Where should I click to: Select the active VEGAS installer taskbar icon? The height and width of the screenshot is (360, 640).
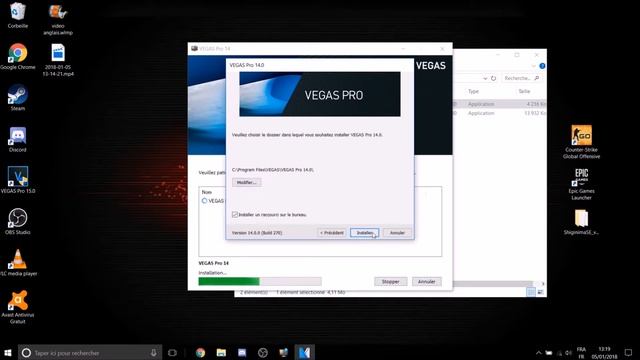(x=304, y=353)
